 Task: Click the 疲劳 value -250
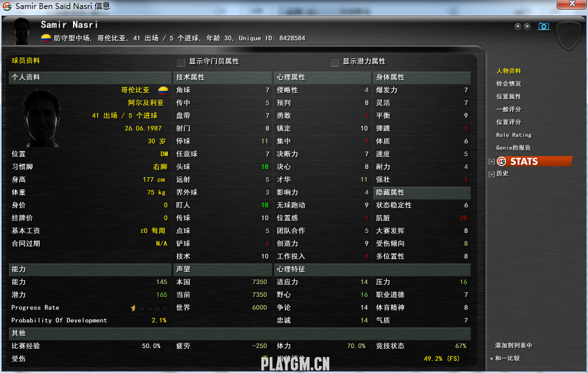point(259,346)
